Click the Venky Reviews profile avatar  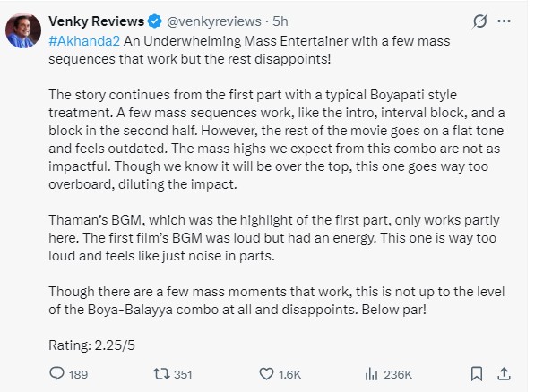coord(24,30)
